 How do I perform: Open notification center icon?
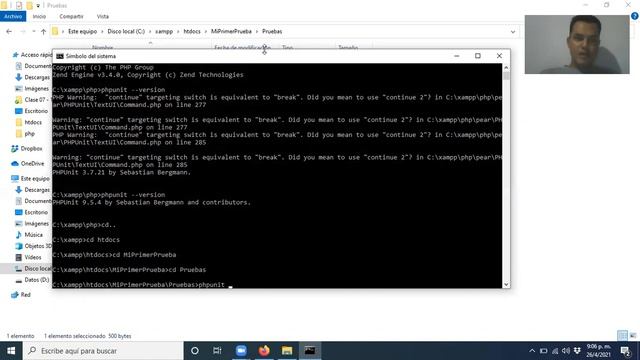pos(625,351)
